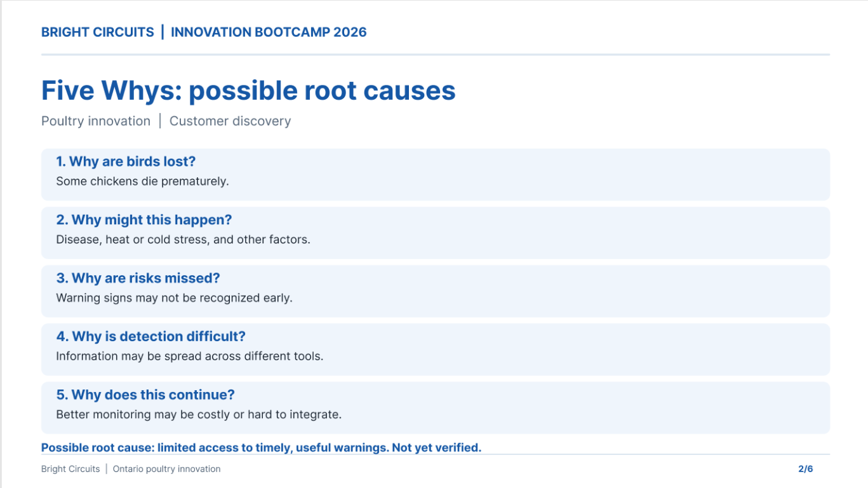Viewport: 868px width, 488px height.
Task: Click the heading '1. Why are birds lost?'
Action: click(x=126, y=161)
